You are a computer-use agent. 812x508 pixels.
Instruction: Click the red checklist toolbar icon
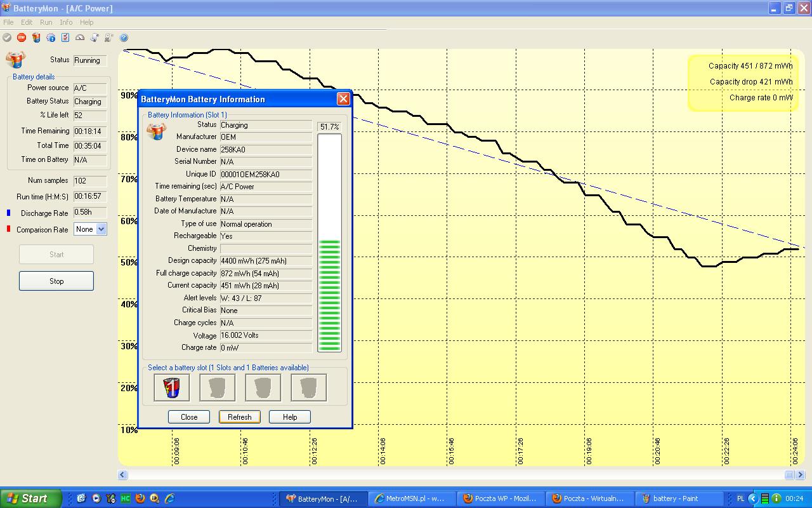pyautogui.click(x=65, y=38)
